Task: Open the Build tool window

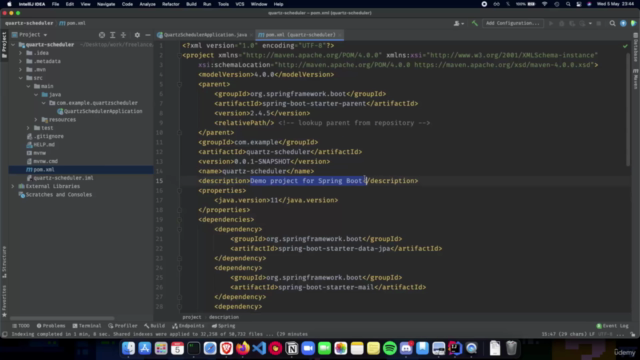Action: click(154, 326)
